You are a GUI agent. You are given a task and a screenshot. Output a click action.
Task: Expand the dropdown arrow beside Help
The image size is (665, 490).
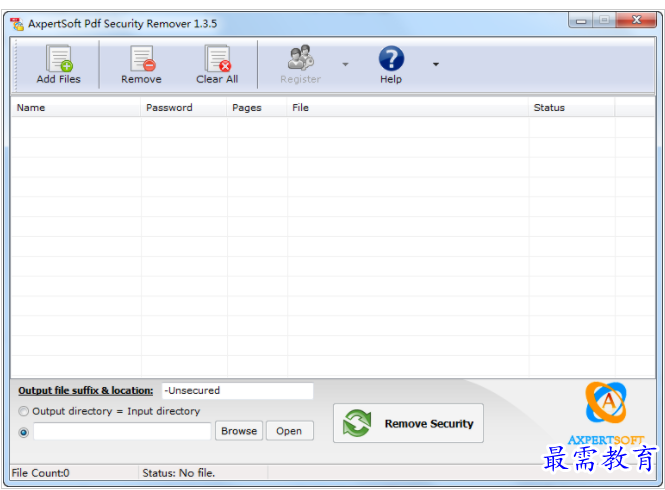tap(436, 64)
